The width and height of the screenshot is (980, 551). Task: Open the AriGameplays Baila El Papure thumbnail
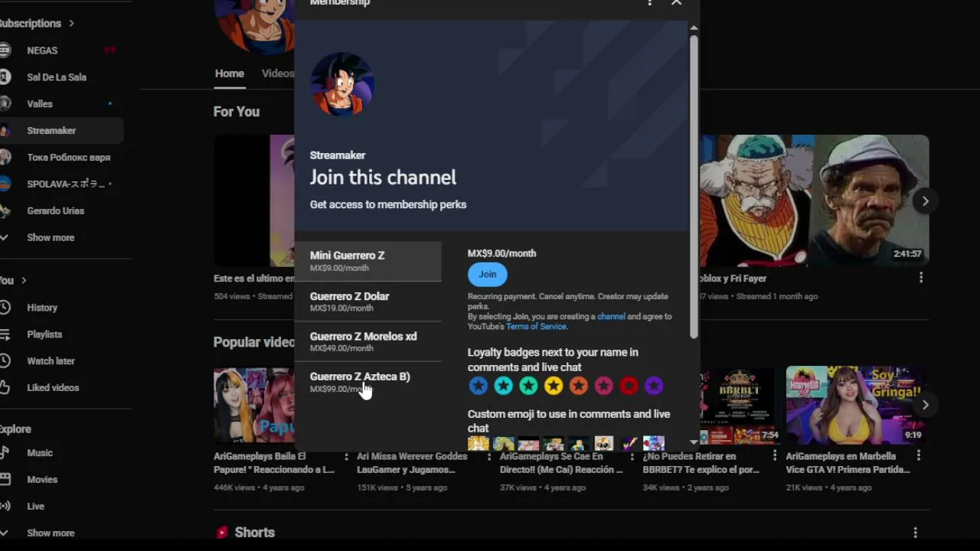tap(254, 405)
